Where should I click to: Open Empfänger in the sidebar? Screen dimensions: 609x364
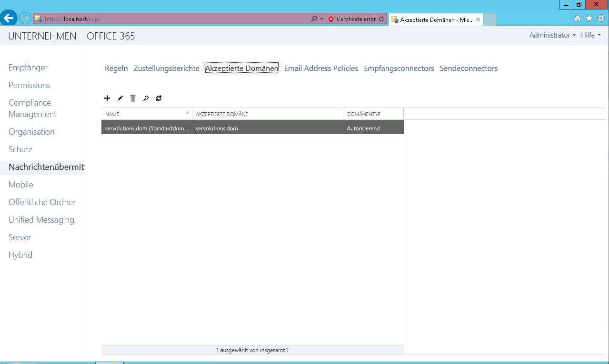point(28,68)
